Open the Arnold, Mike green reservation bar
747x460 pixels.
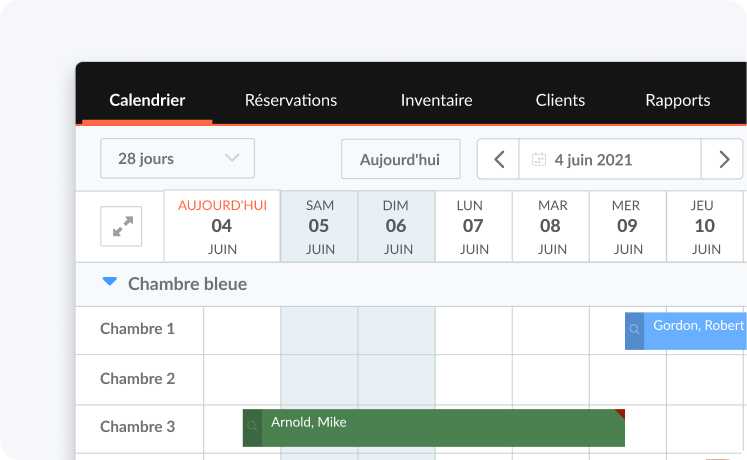pyautogui.click(x=440, y=428)
